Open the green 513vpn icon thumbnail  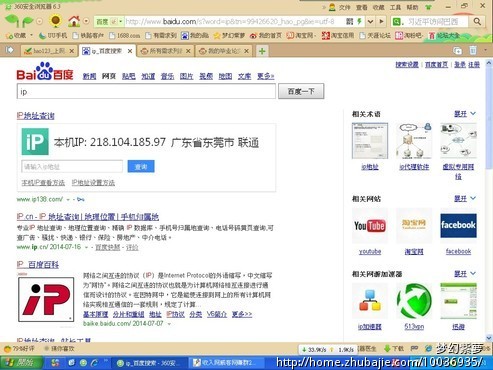tap(414, 301)
